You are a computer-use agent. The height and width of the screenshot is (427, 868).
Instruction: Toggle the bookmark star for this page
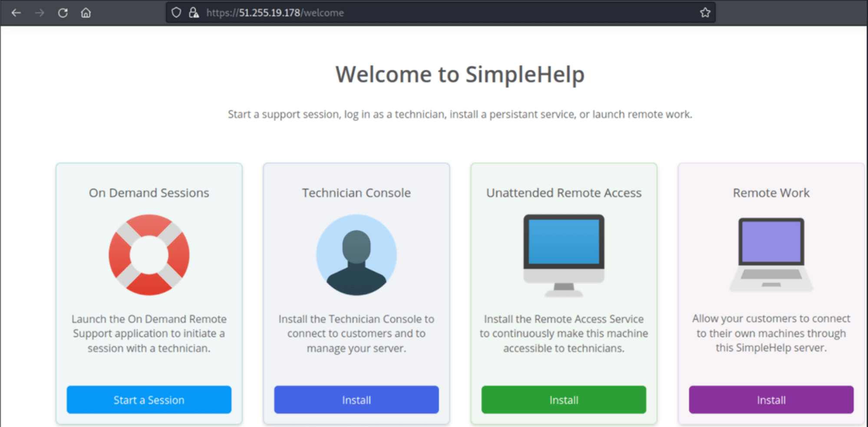coord(705,13)
